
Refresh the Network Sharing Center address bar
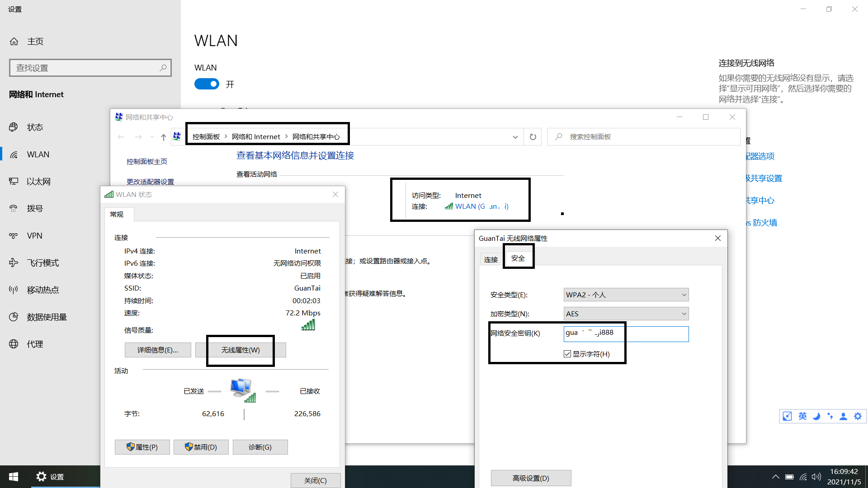533,136
